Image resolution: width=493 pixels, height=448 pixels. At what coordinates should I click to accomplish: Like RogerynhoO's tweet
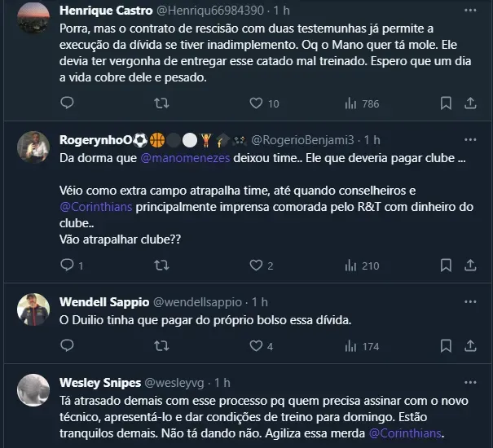[256, 265]
